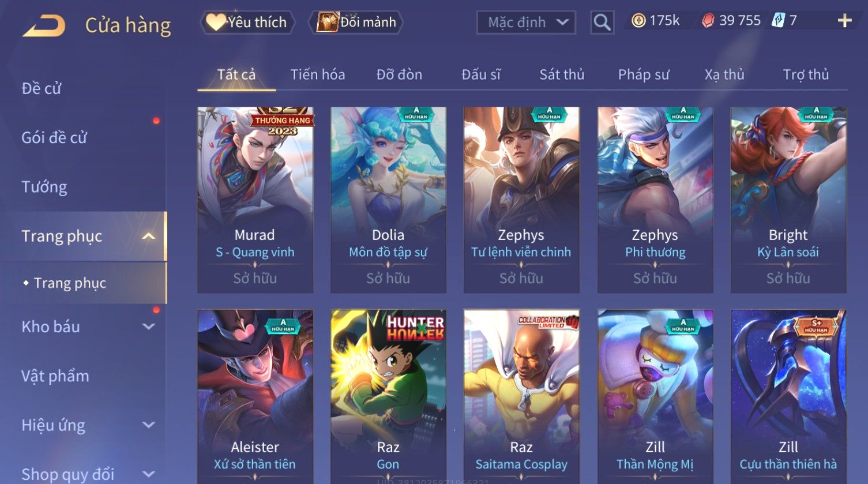Collapse the Trang phục sidebar section
Screen dimensions: 868x484
point(148,236)
